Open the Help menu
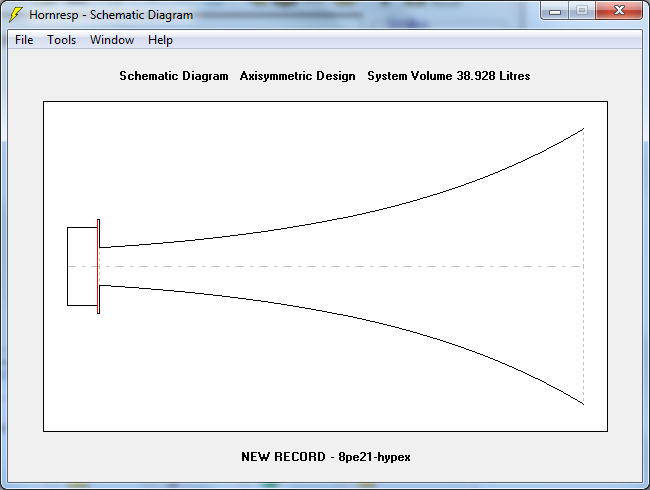650x490 pixels. pyautogui.click(x=160, y=40)
